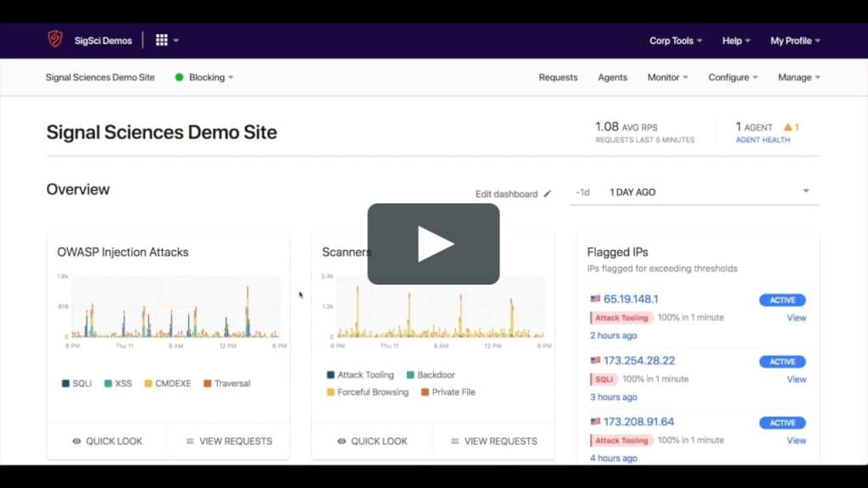The width and height of the screenshot is (868, 488).
Task: Click the US flag beside 173.208.91.64
Action: click(x=595, y=422)
